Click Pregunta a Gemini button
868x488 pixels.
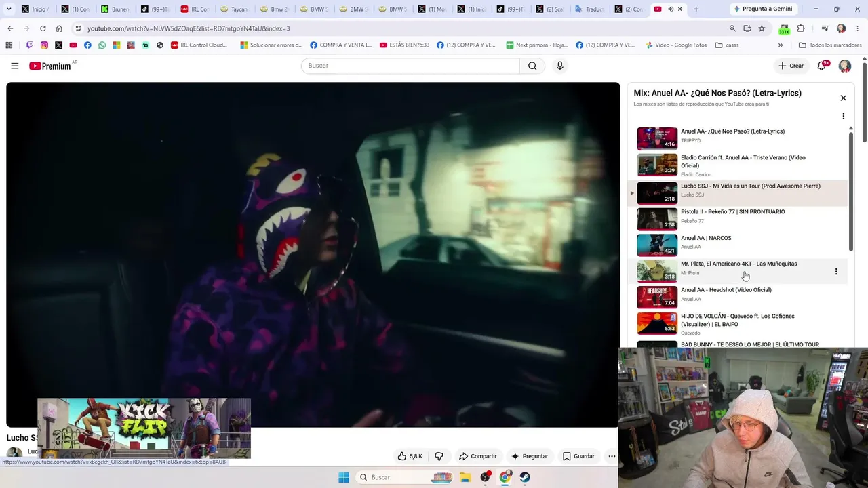click(x=762, y=9)
